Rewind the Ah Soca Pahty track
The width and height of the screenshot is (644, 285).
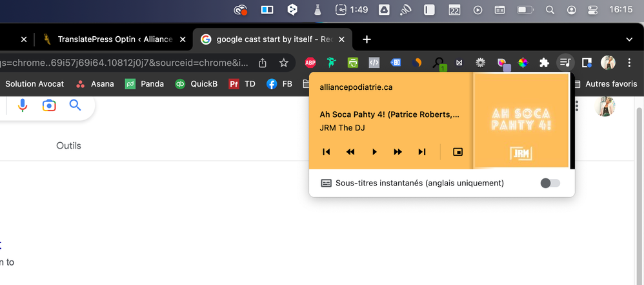click(x=350, y=152)
